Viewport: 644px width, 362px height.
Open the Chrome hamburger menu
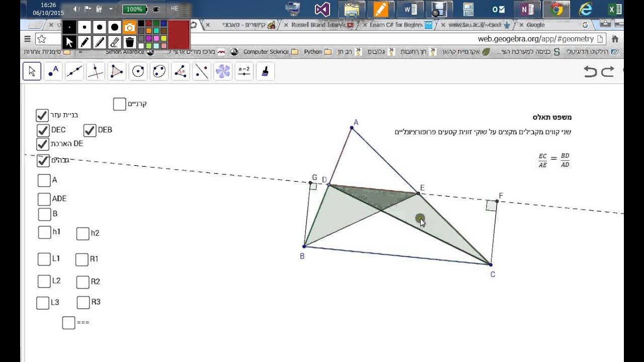(x=28, y=39)
